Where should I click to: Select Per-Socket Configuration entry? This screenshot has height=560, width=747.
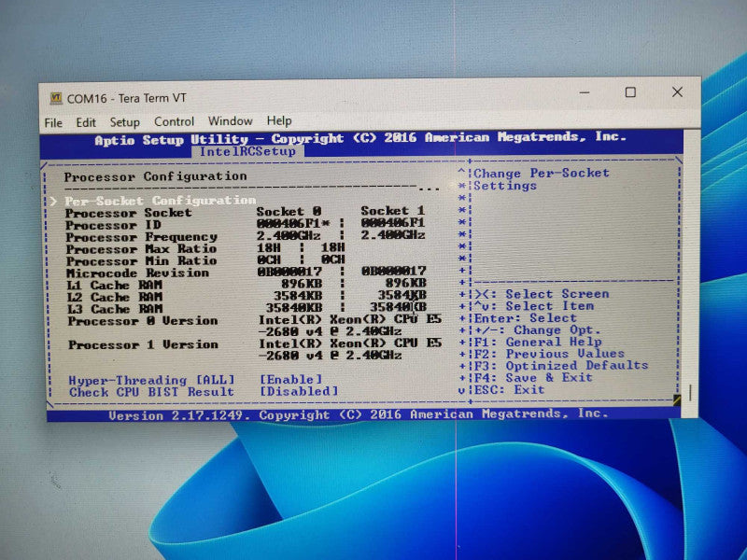161,201
